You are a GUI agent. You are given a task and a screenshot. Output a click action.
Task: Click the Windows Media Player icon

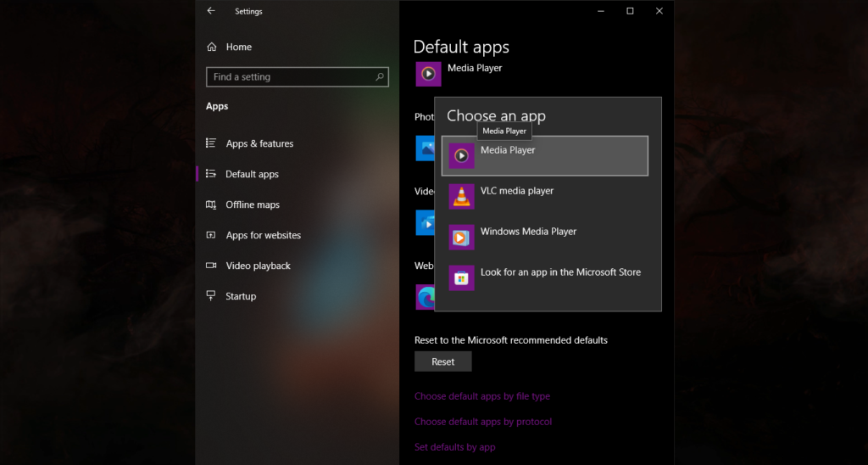point(461,238)
